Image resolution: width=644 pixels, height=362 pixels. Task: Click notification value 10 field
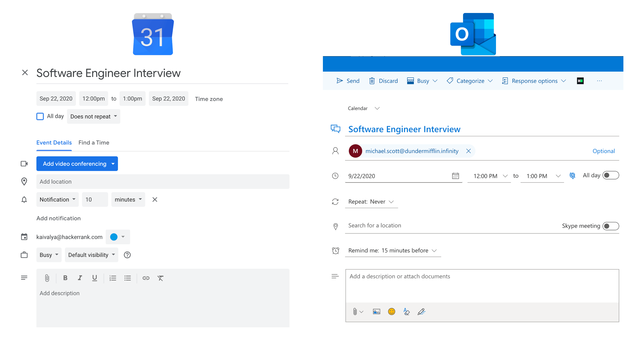[95, 199]
